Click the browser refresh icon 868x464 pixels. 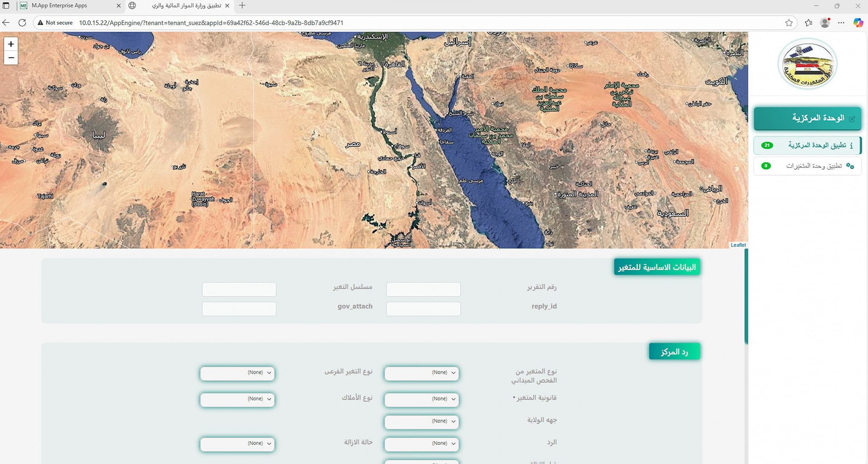pyautogui.click(x=22, y=23)
